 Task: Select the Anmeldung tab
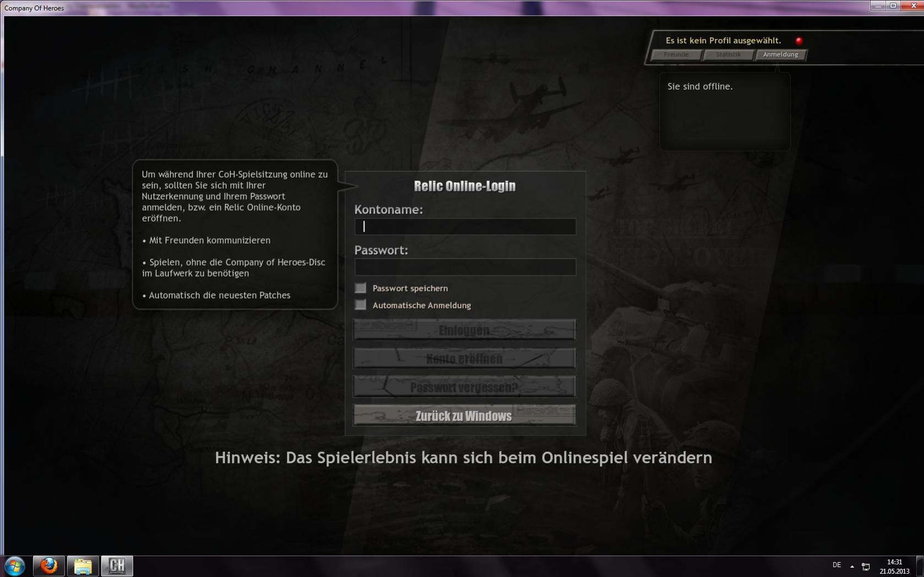(780, 54)
